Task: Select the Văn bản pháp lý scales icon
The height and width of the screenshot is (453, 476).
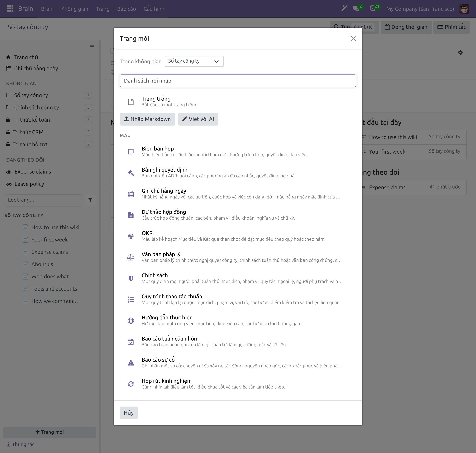Action: 131,257
